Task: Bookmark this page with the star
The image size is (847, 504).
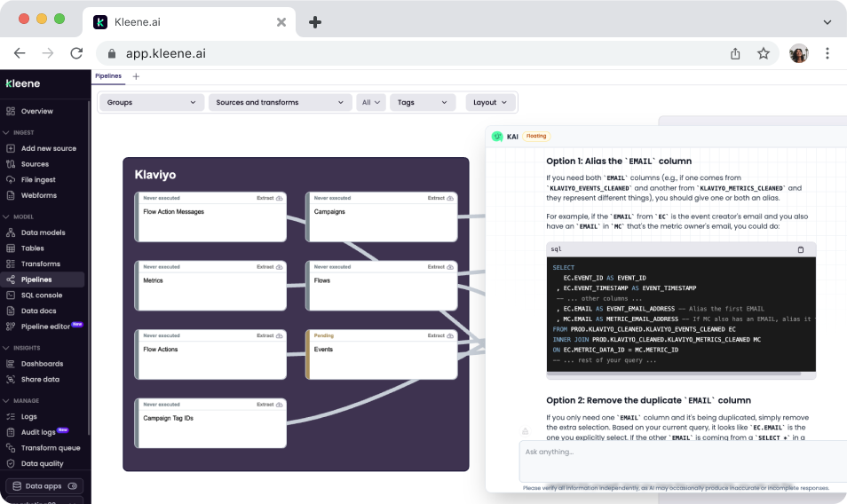Action: click(x=763, y=53)
